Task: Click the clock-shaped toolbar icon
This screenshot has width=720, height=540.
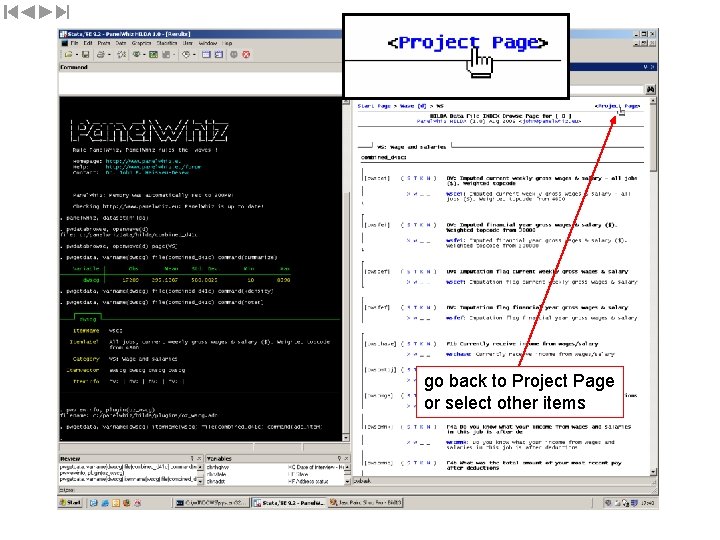Action: [x=186, y=55]
